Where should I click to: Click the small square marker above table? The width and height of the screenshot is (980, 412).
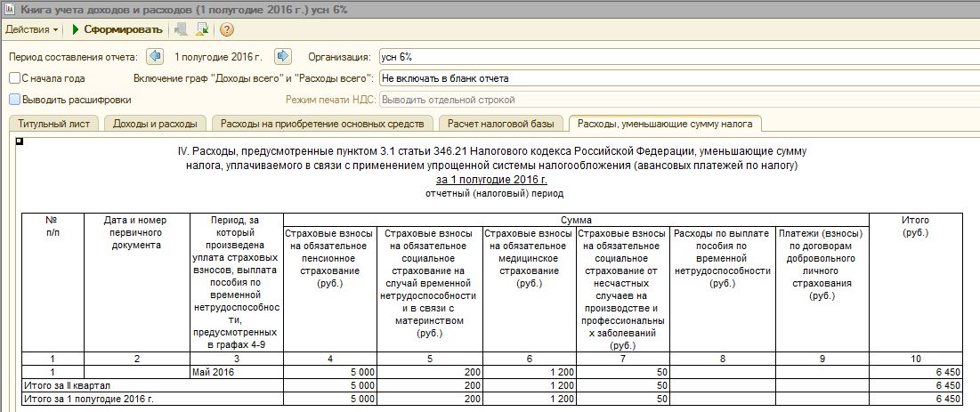pyautogui.click(x=20, y=141)
